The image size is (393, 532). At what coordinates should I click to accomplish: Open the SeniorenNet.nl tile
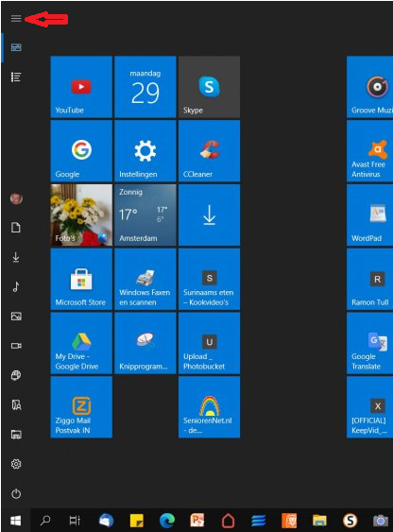tap(209, 407)
